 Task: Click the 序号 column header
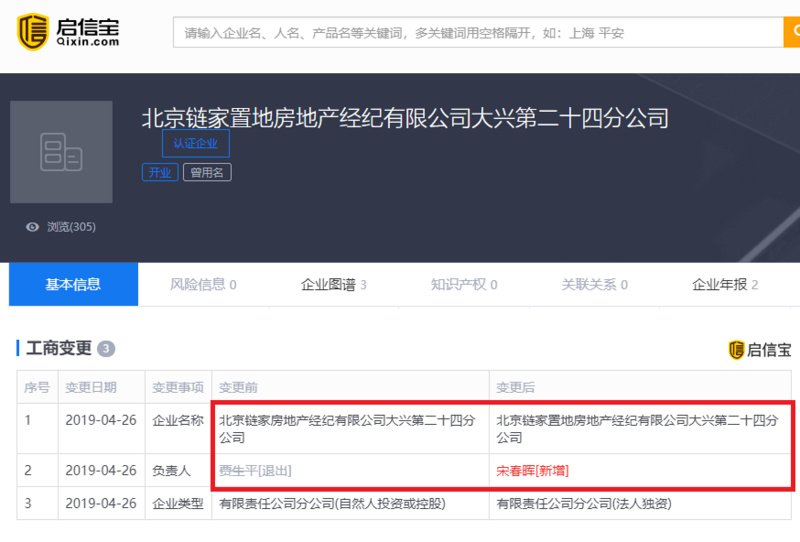pos(37,387)
